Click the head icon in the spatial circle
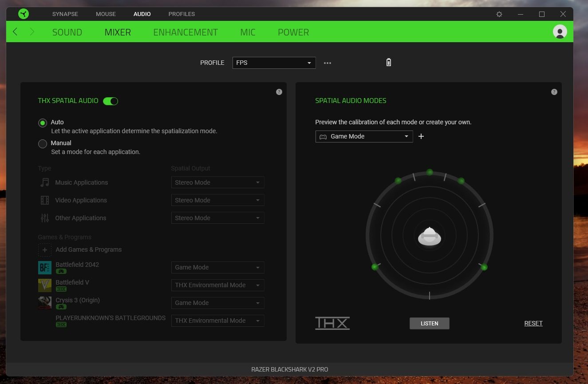 coord(430,237)
